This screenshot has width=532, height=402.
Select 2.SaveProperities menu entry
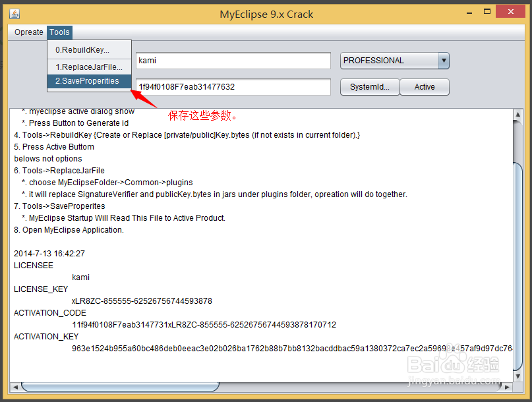coord(89,81)
